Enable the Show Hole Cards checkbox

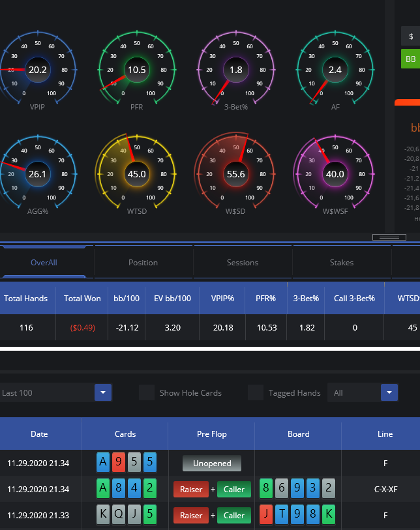pos(147,392)
